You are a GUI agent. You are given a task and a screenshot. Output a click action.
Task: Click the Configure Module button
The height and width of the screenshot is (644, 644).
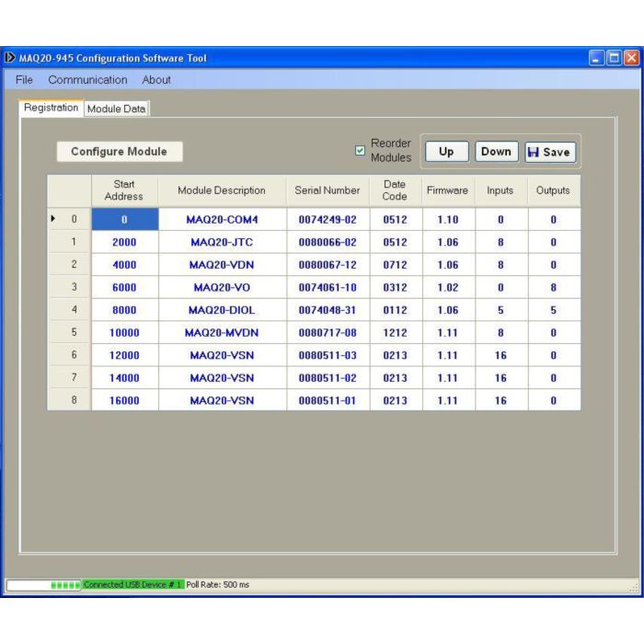tap(119, 152)
